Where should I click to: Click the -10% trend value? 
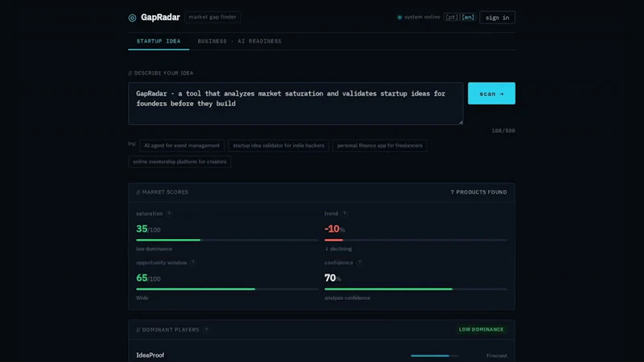[x=334, y=229]
